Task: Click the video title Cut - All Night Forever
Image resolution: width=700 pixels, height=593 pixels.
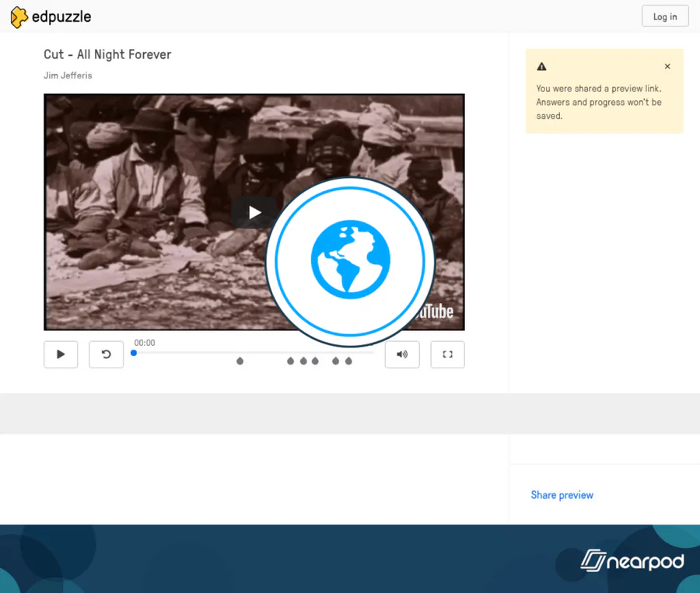Action: pos(107,54)
